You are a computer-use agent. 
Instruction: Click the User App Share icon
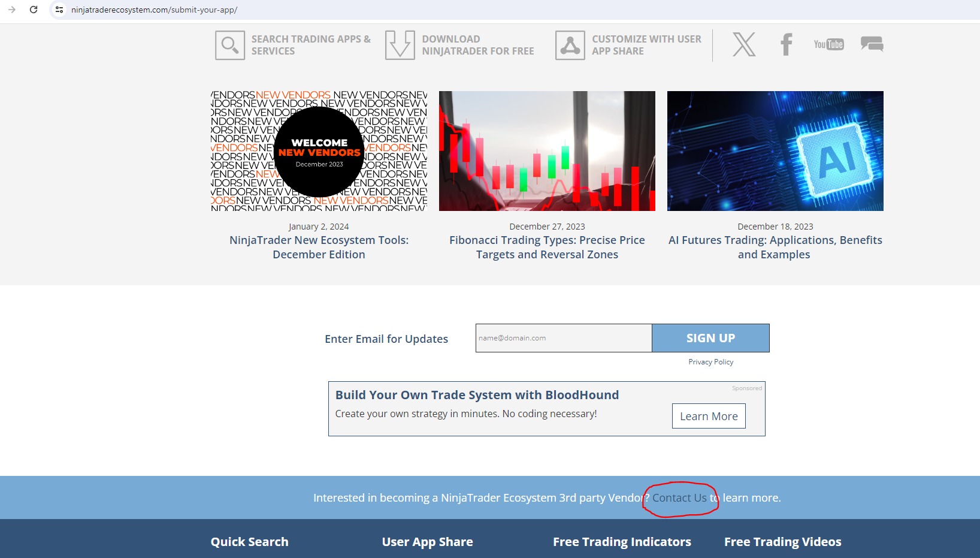(x=570, y=45)
